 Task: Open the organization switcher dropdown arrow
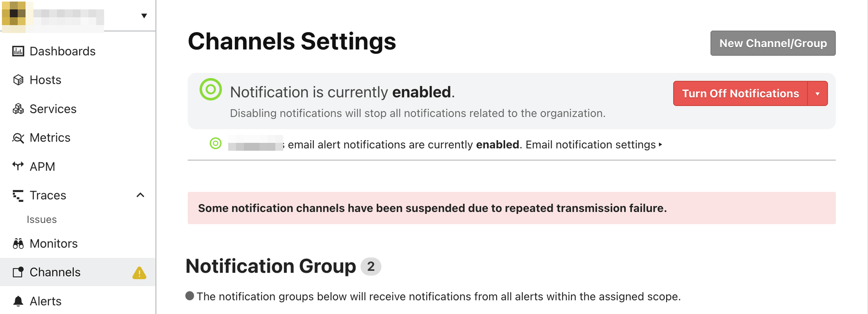(x=144, y=16)
